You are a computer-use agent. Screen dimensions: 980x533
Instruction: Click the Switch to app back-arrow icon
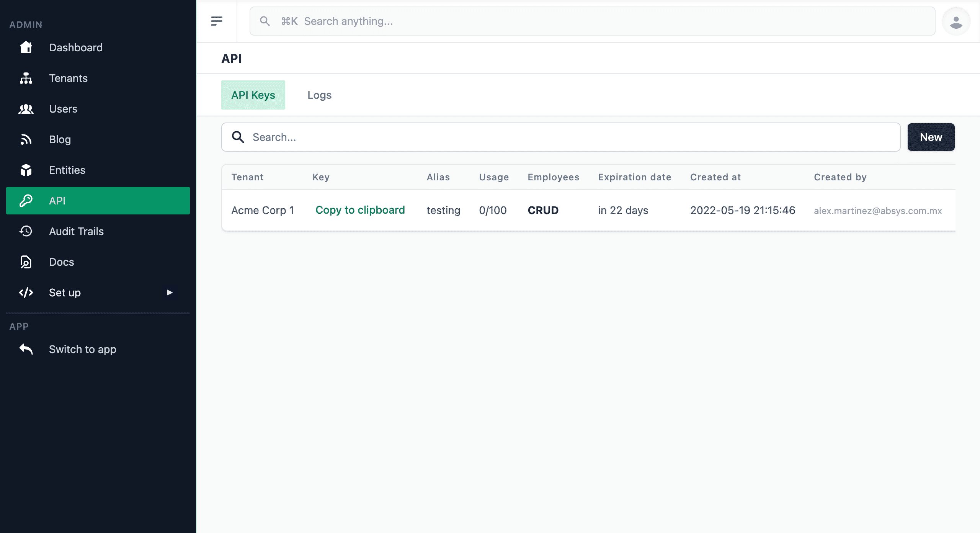pos(26,349)
